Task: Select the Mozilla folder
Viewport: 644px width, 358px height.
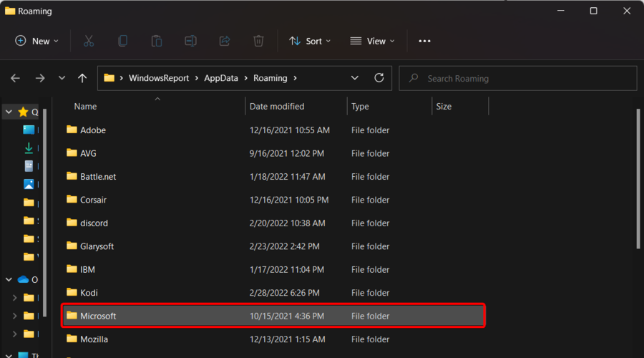Action: [x=273, y=339]
